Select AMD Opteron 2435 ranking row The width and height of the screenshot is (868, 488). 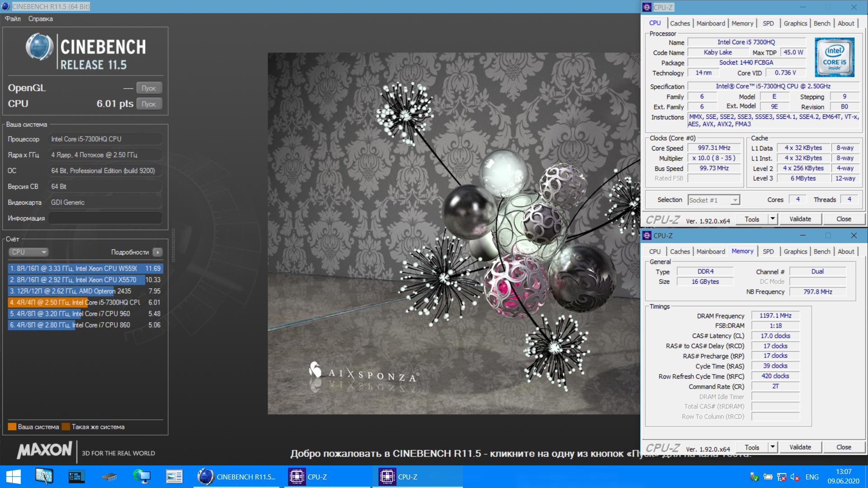[85, 291]
